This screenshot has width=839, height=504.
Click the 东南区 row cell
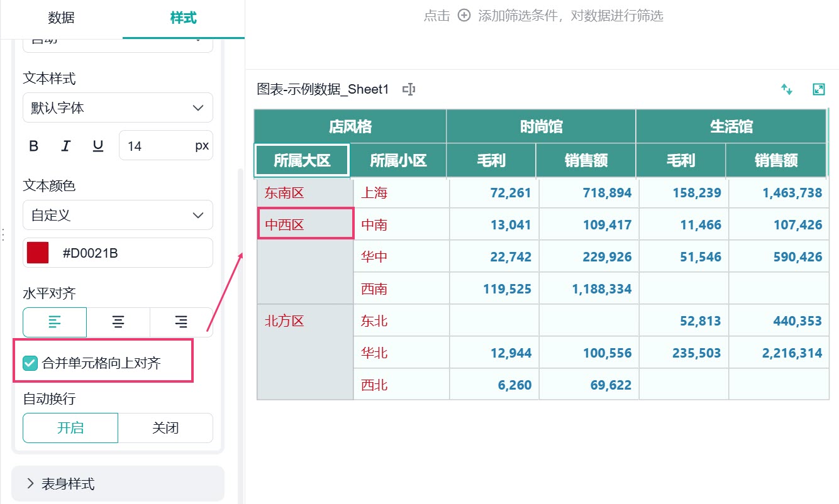point(306,193)
